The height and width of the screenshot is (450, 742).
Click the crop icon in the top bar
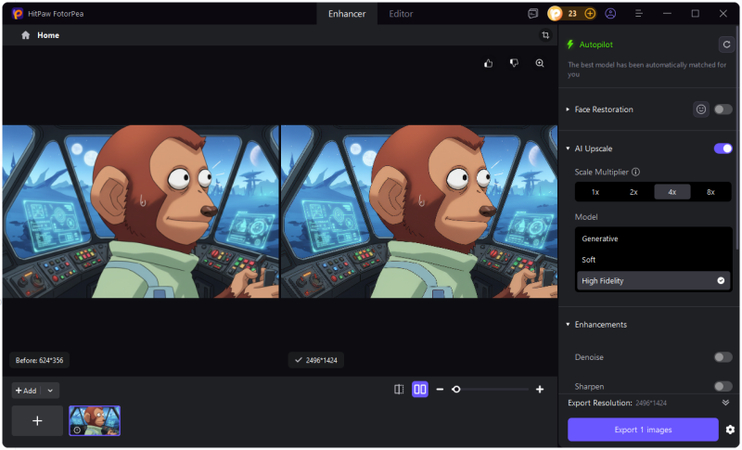(x=545, y=35)
